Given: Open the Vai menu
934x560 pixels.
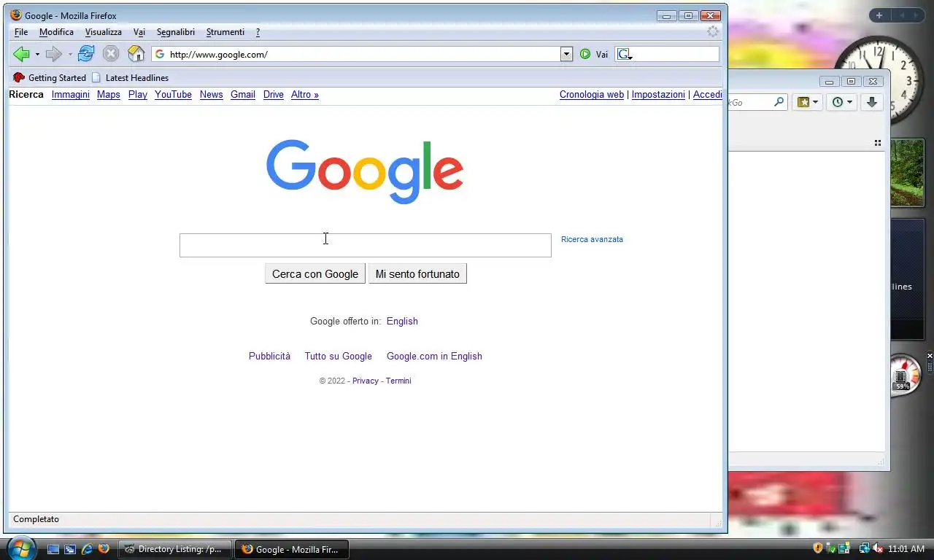Looking at the screenshot, I should coord(139,32).
